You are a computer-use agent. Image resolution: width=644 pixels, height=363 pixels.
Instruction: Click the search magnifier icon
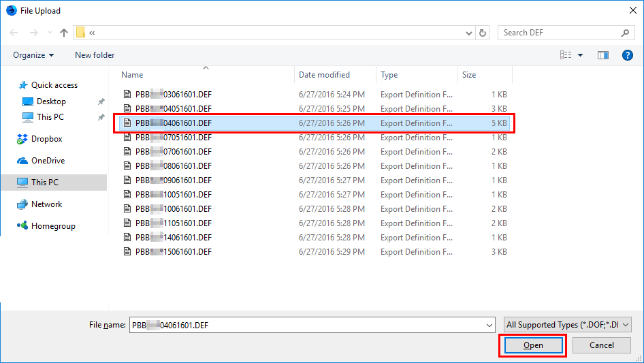tap(625, 33)
